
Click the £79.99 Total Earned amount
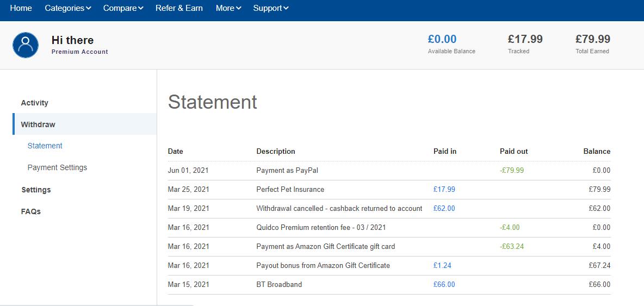click(x=592, y=39)
